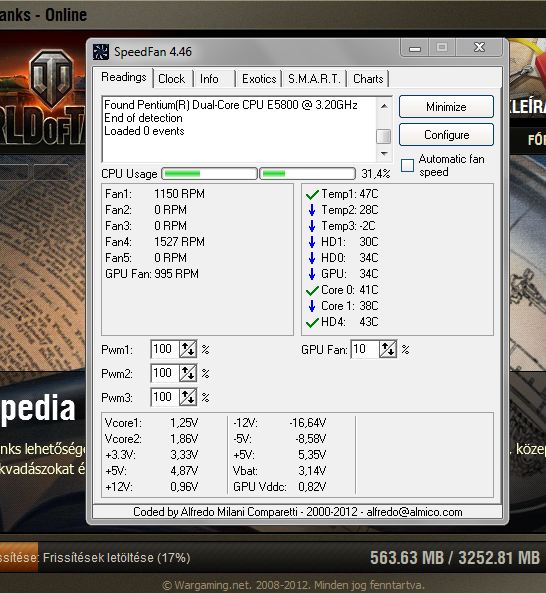Viewport: 546px width, 593px height.
Task: Open the Configure button
Action: pos(446,135)
